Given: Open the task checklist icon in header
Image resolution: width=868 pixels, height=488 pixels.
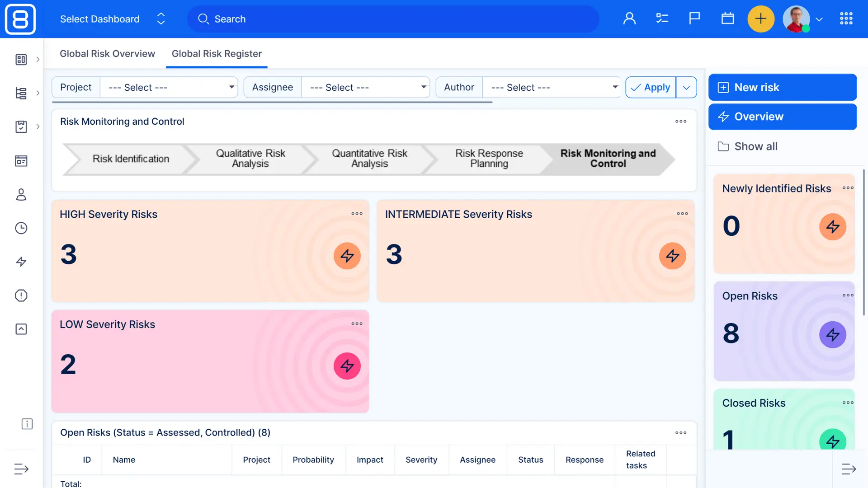Looking at the screenshot, I should point(662,19).
